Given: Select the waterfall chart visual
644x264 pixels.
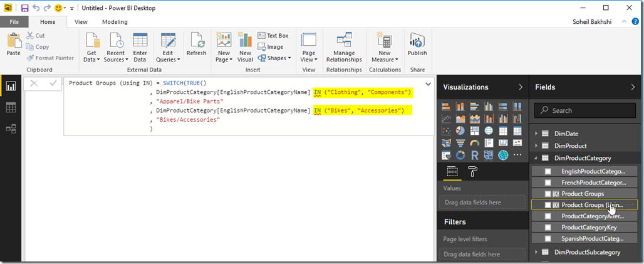Looking at the screenshot, I should click(517, 119).
